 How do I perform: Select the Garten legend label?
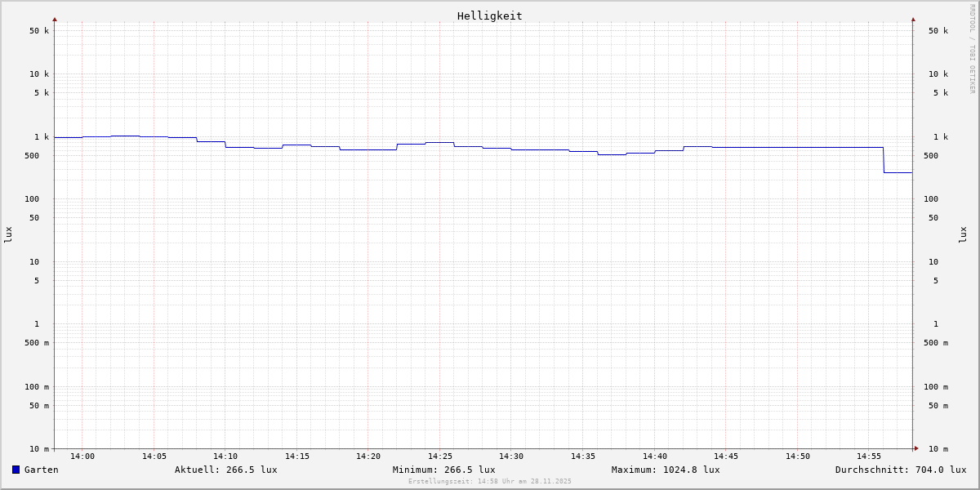[x=41, y=470]
